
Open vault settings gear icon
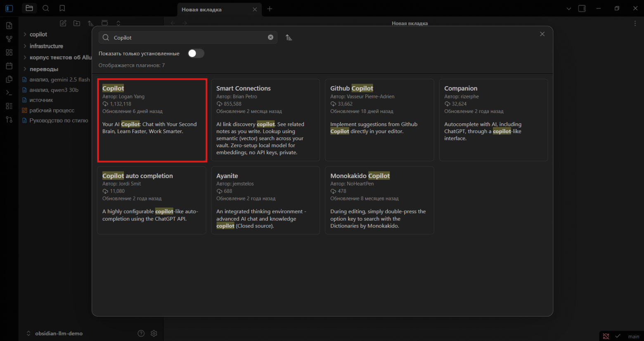pyautogui.click(x=154, y=333)
